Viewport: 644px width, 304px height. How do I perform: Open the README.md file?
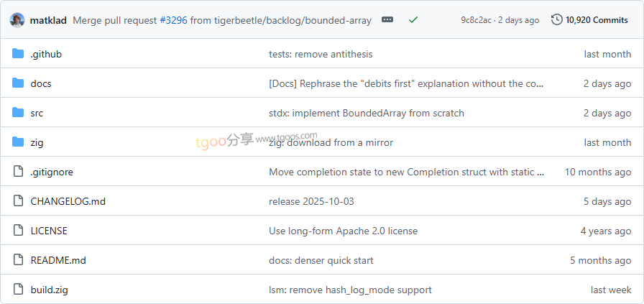pos(57,260)
